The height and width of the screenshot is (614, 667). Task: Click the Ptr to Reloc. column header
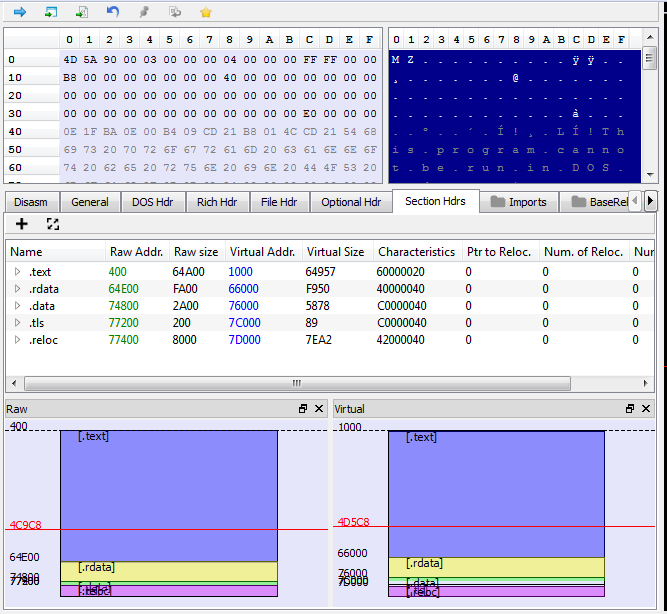coord(499,252)
